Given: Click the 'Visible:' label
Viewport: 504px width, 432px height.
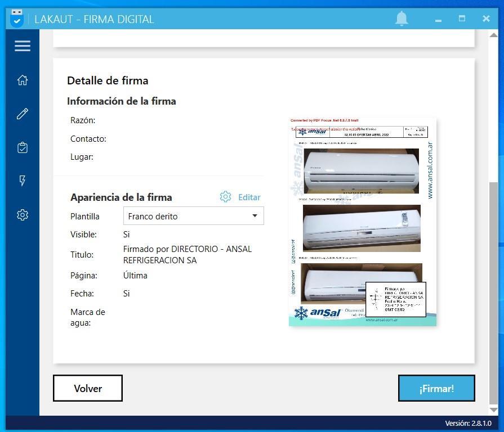Looking at the screenshot, I should pyautogui.click(x=83, y=235).
